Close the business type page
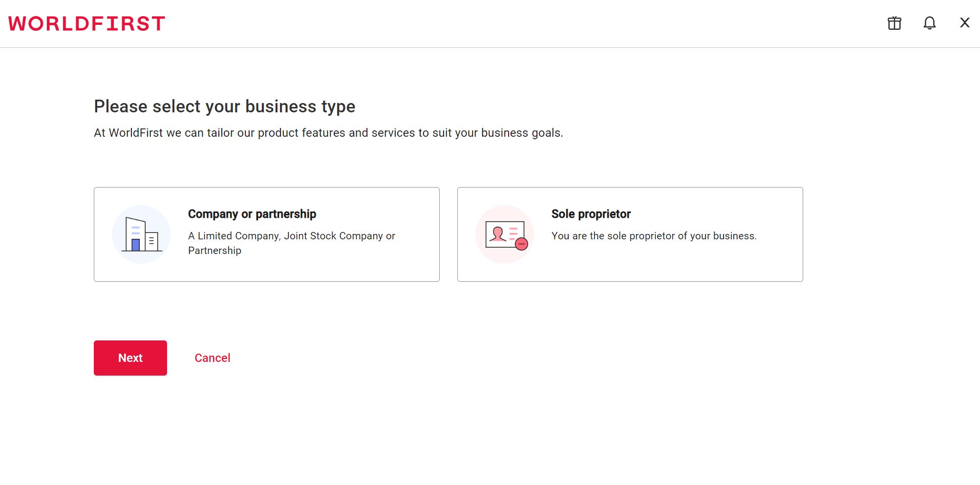The height and width of the screenshot is (485, 980). (964, 22)
